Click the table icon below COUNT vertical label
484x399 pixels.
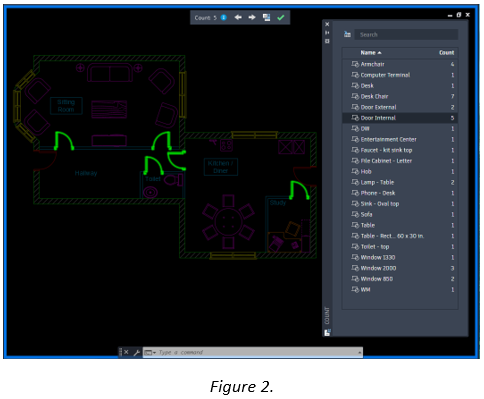(x=327, y=332)
